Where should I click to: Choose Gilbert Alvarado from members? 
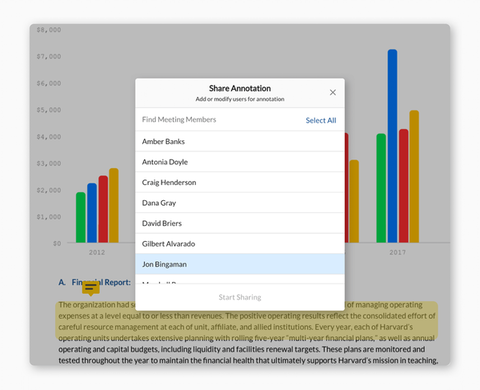(x=240, y=244)
